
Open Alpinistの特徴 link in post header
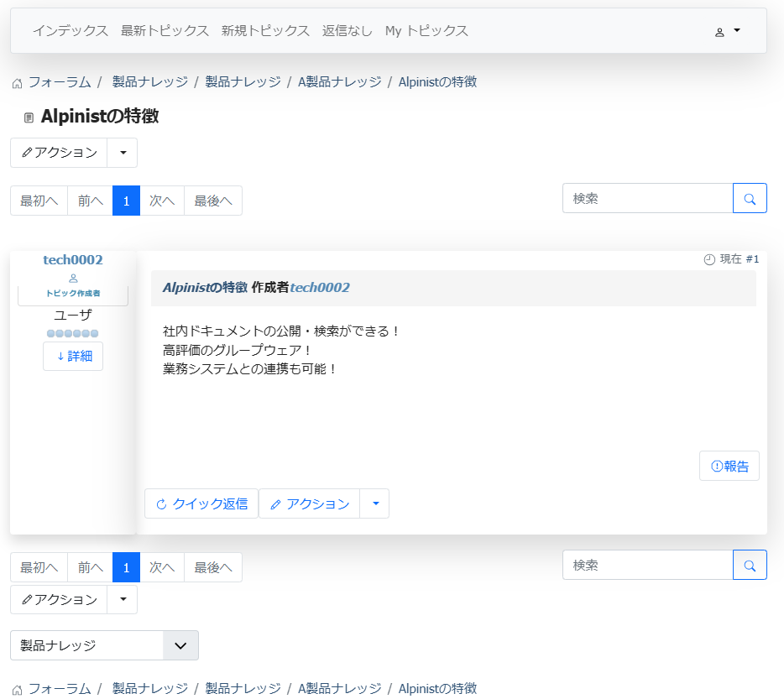click(x=205, y=288)
